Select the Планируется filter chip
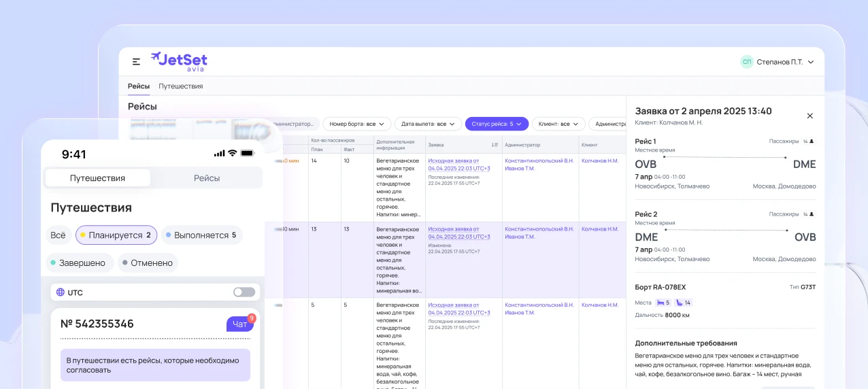The image size is (868, 389). [116, 235]
